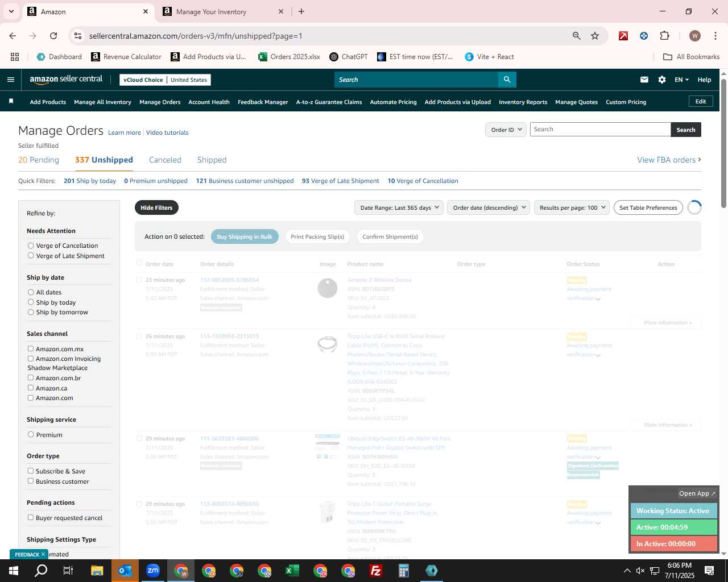Open the Chrome tab search arrow
This screenshot has height=582, width=728.
(11, 11)
